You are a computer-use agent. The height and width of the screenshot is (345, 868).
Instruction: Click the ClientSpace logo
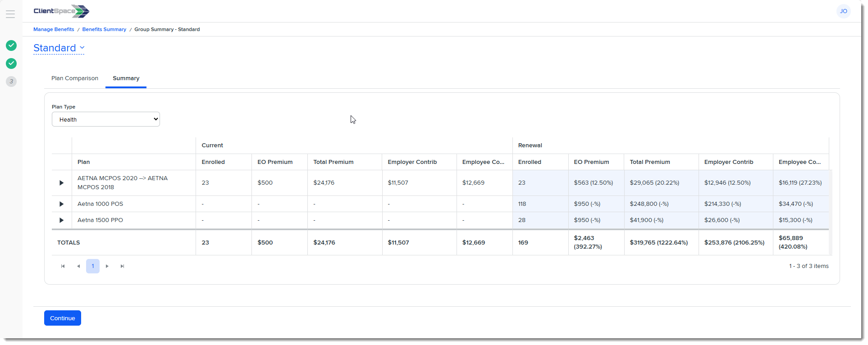(x=61, y=11)
